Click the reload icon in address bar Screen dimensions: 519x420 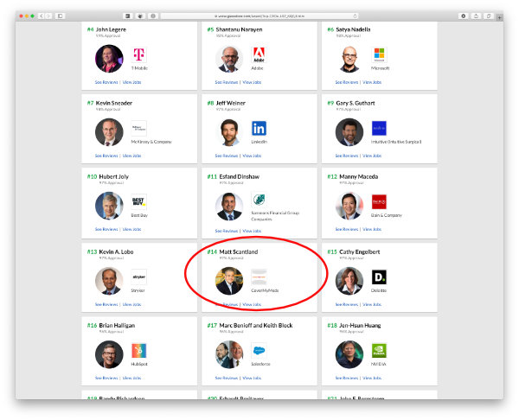coord(355,16)
